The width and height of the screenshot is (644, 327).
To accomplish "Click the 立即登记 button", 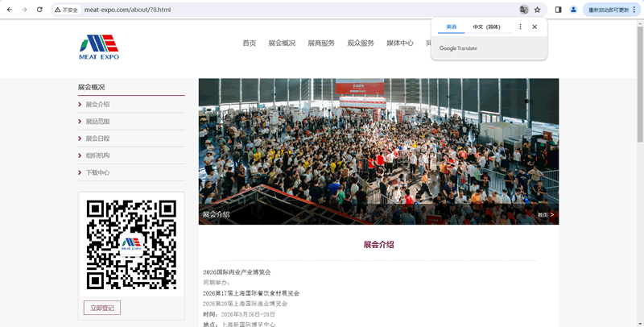I will coord(102,308).
